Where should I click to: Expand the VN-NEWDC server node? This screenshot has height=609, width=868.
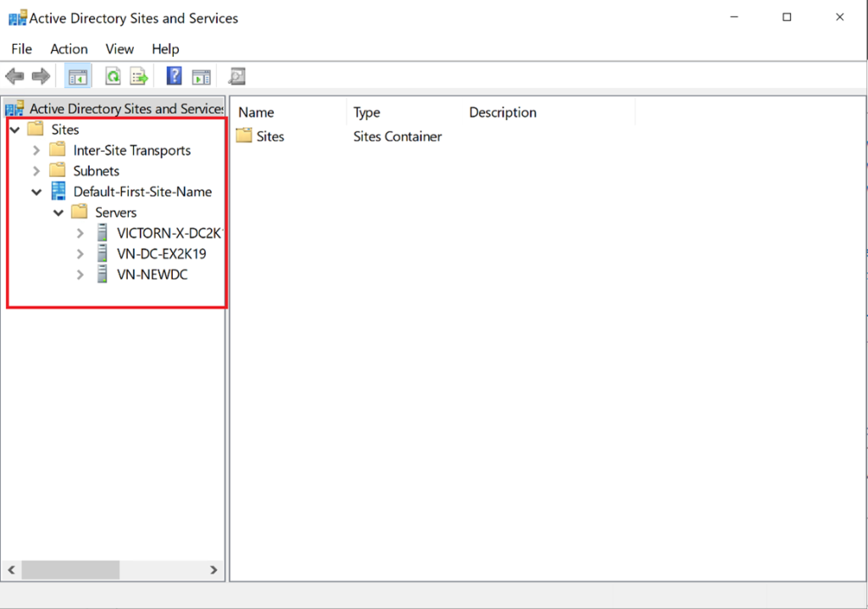tap(81, 274)
